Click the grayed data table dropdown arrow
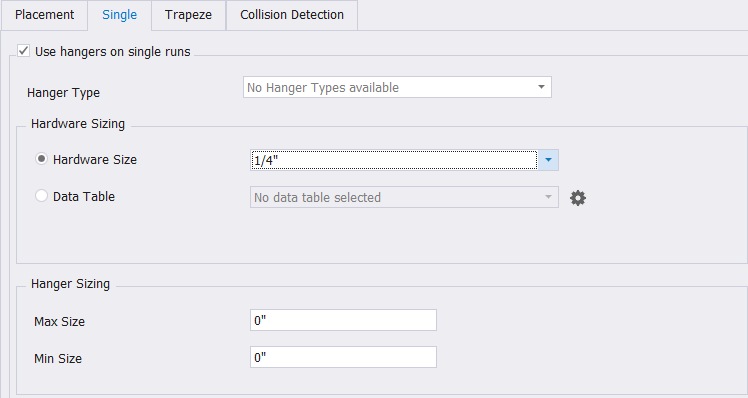 [548, 197]
